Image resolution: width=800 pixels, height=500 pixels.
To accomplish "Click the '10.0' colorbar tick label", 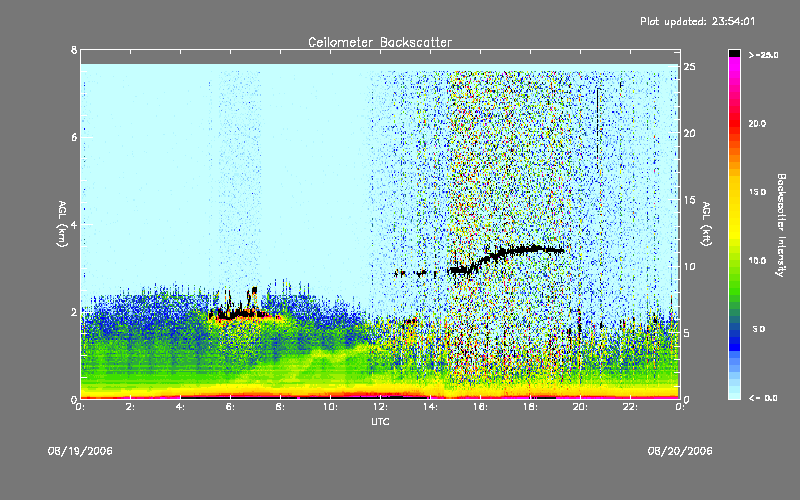I will click(757, 261).
